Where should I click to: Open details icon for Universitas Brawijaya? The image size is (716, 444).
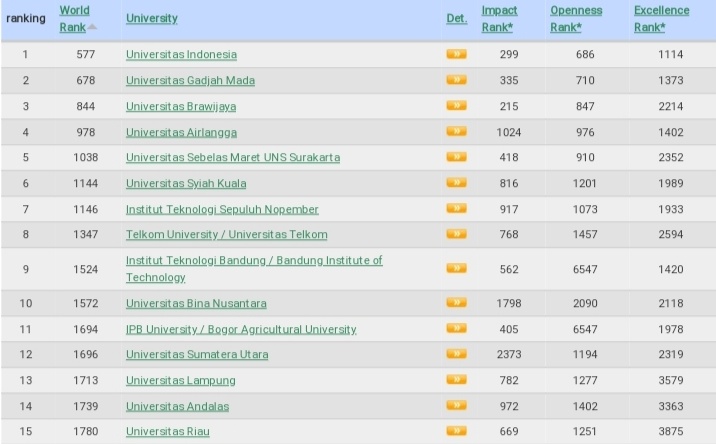456,106
